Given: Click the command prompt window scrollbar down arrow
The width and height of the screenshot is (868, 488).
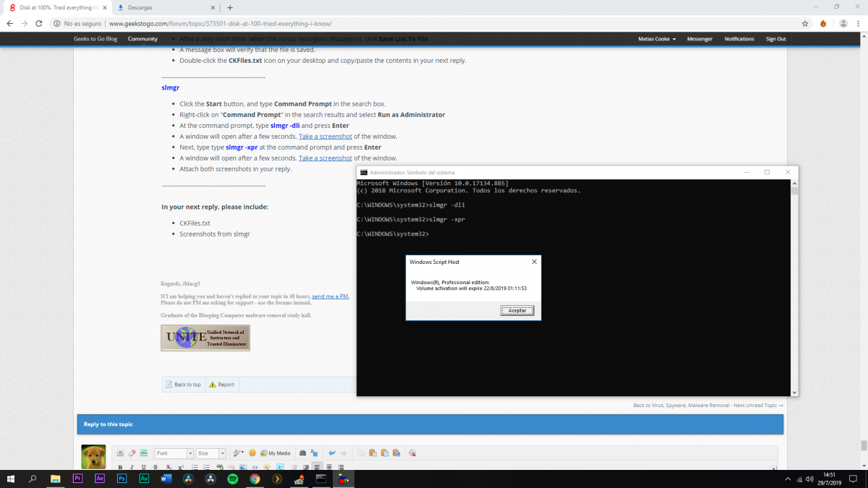Looking at the screenshot, I should coord(794,393).
